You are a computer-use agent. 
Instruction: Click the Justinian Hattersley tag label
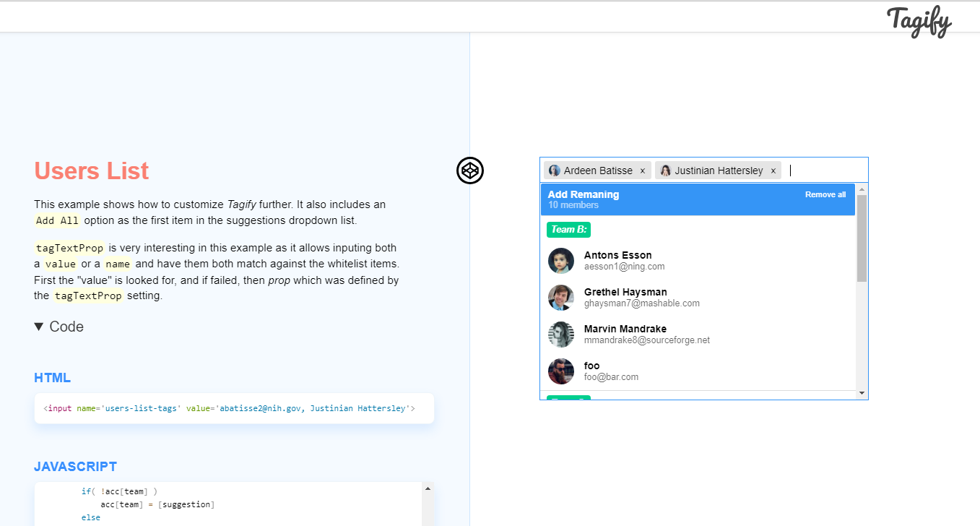tap(719, 171)
